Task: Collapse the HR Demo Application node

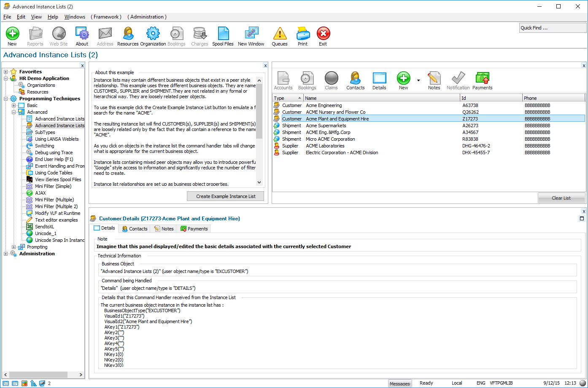Action: pyautogui.click(x=6, y=78)
